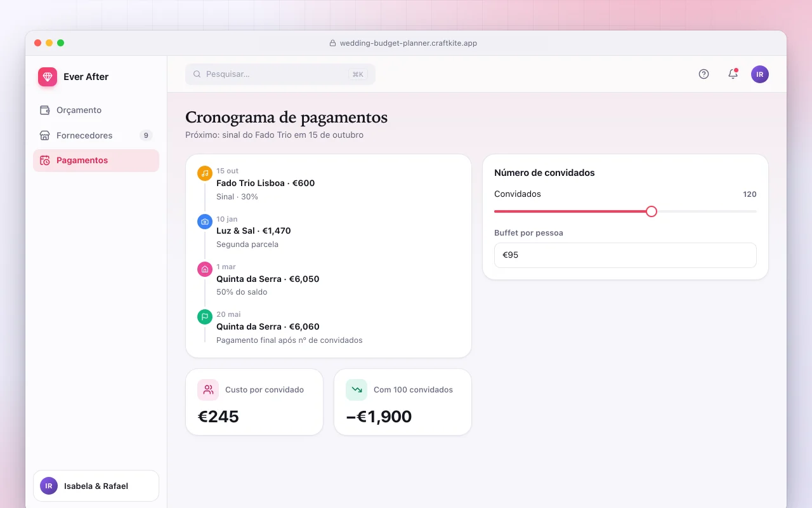Open the help question mark icon
The image size is (812, 508).
pyautogui.click(x=704, y=74)
